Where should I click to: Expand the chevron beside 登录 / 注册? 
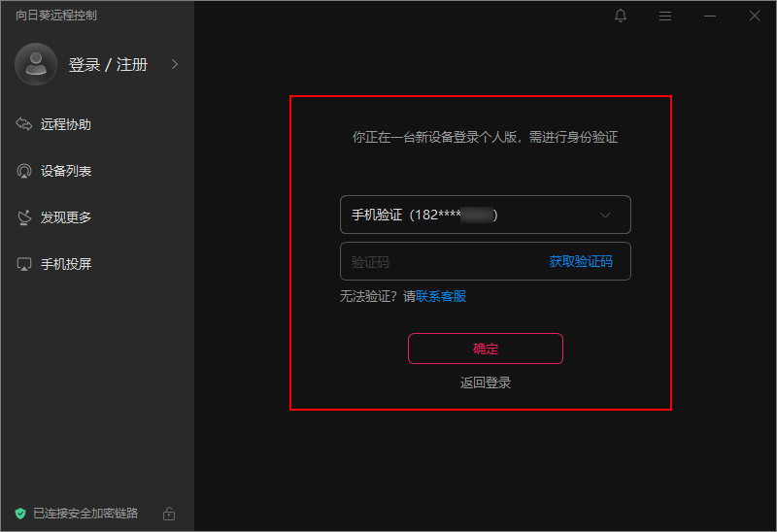(175, 65)
